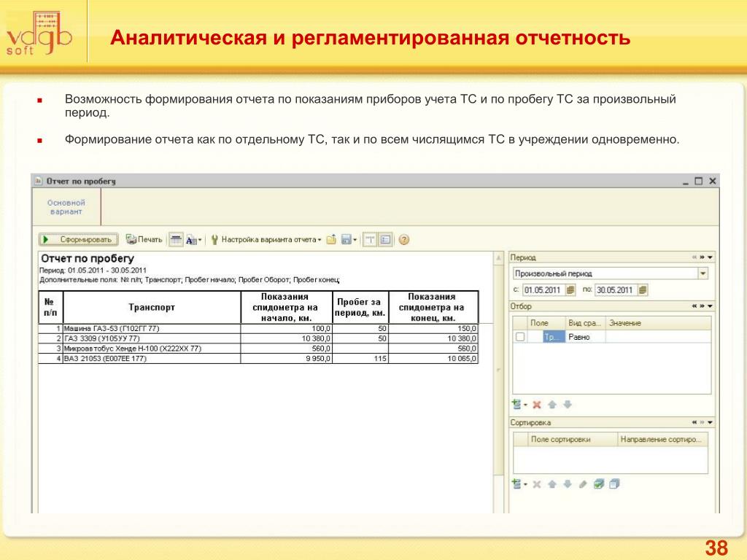Click the wrench settings icon
The image size is (747, 560).
tap(214, 239)
